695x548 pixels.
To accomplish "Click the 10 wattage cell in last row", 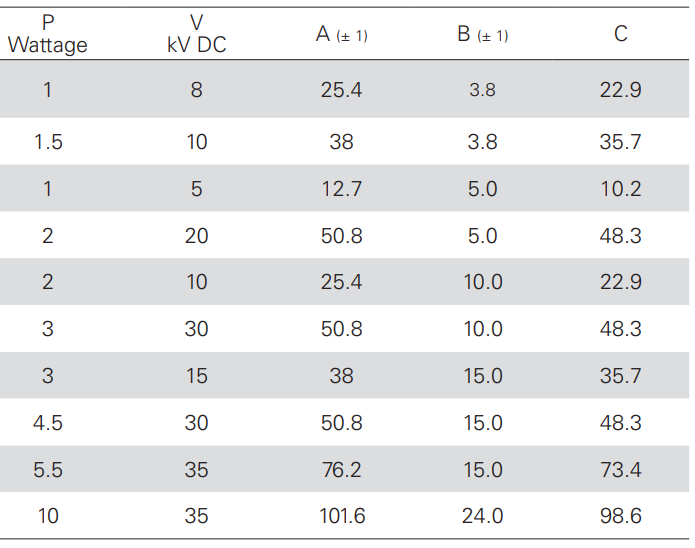I will coord(48,517).
